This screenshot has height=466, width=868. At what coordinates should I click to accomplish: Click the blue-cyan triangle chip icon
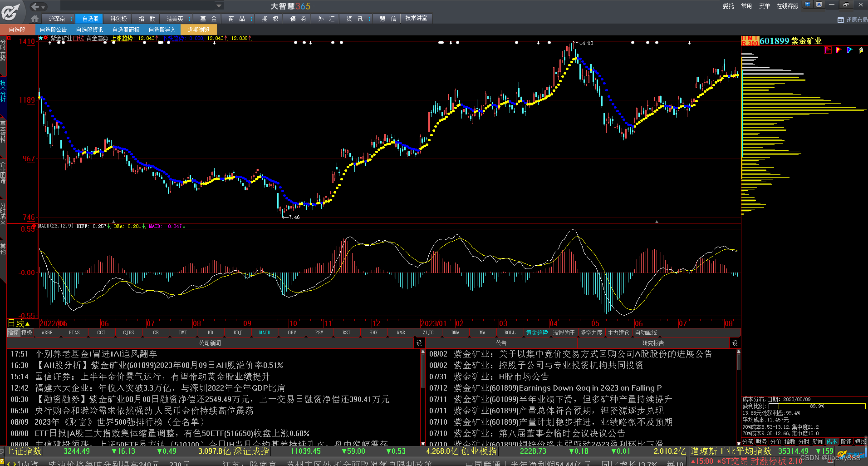[x=850, y=50]
